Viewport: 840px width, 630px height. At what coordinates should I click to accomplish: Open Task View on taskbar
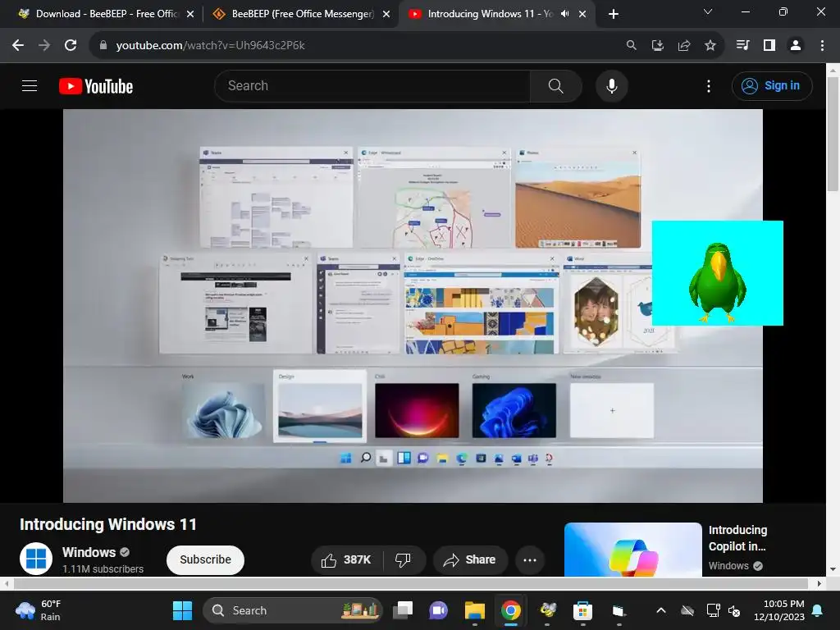pyautogui.click(x=403, y=610)
